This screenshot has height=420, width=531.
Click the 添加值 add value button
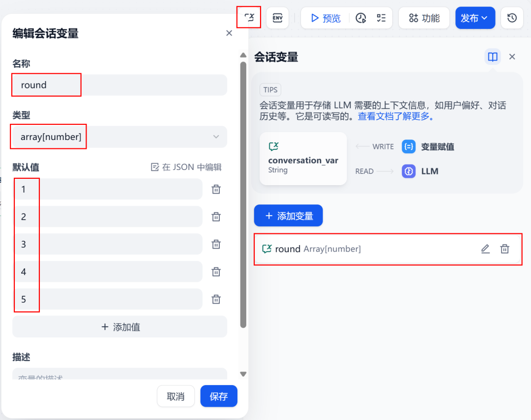point(119,327)
